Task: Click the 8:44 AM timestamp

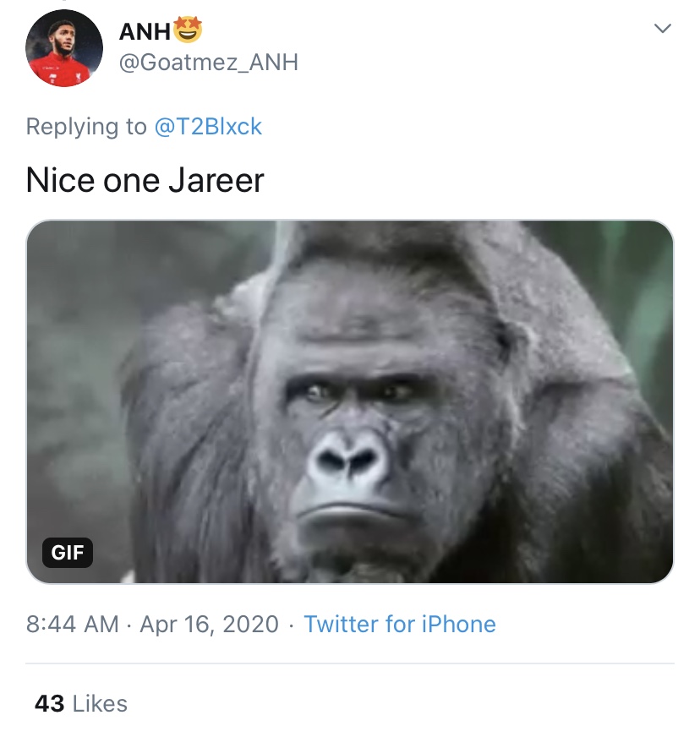Action: (x=73, y=625)
